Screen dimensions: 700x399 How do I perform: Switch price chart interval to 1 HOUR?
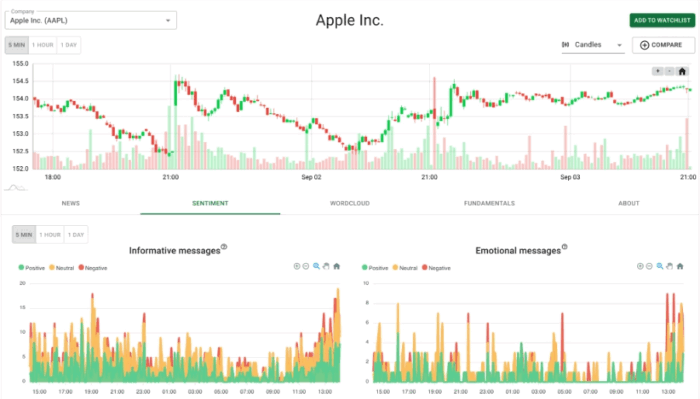pyautogui.click(x=43, y=45)
